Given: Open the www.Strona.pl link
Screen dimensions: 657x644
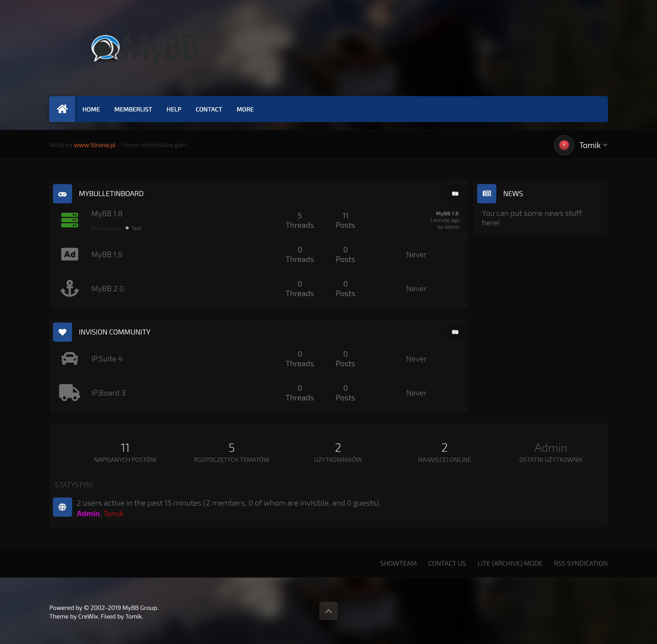Looking at the screenshot, I should click(x=95, y=145).
